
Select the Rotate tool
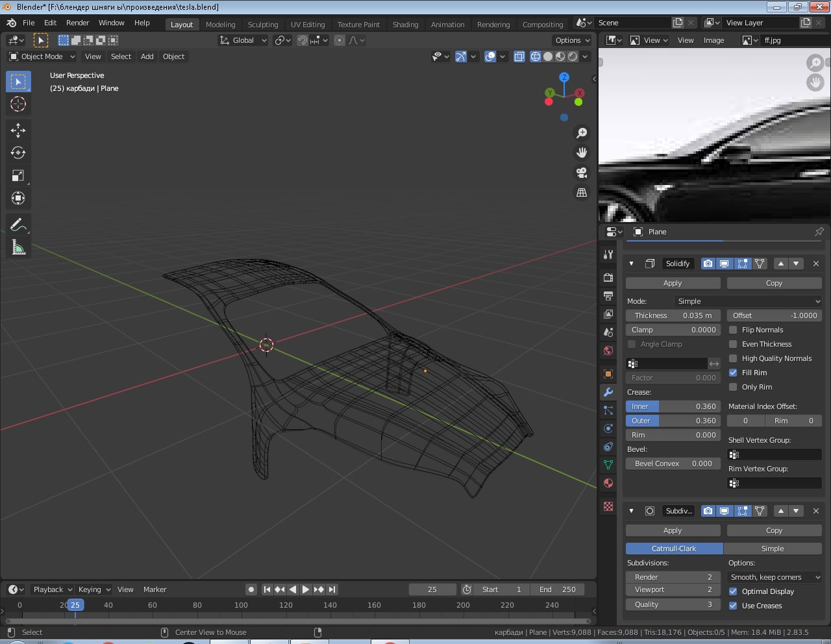click(18, 153)
